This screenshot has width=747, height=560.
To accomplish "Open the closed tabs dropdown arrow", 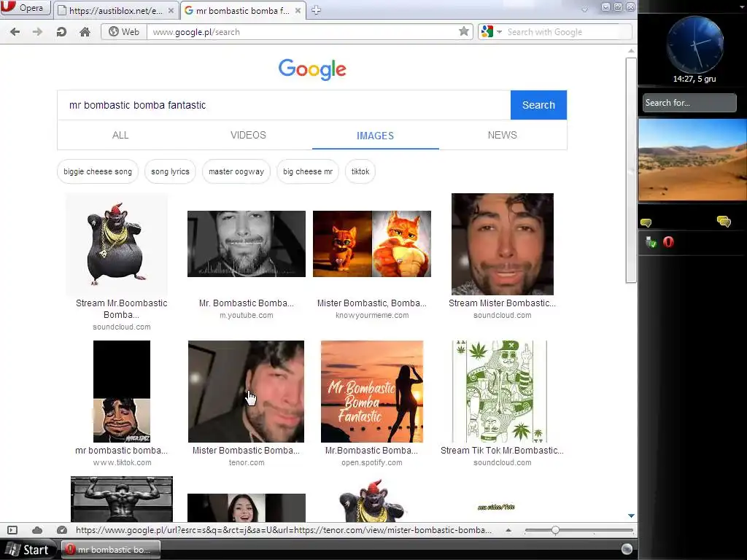I will pyautogui.click(x=584, y=9).
